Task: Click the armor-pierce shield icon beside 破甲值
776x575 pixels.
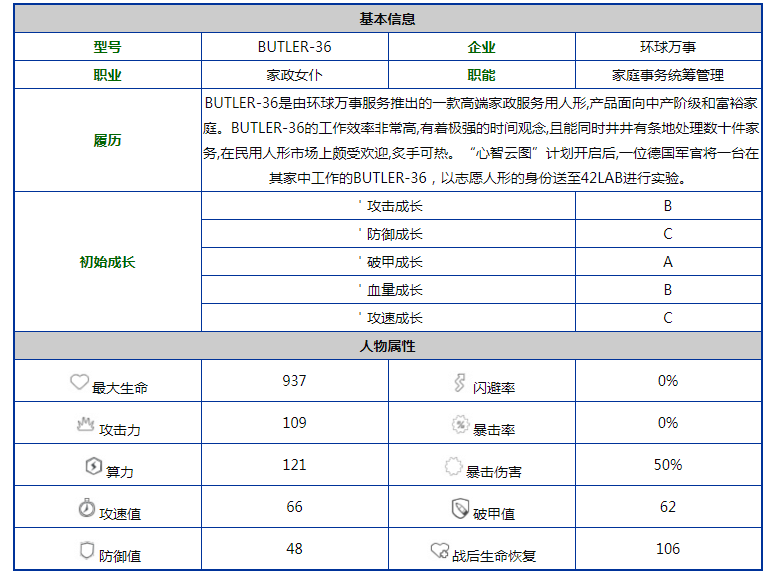Action: pyautogui.click(x=460, y=508)
